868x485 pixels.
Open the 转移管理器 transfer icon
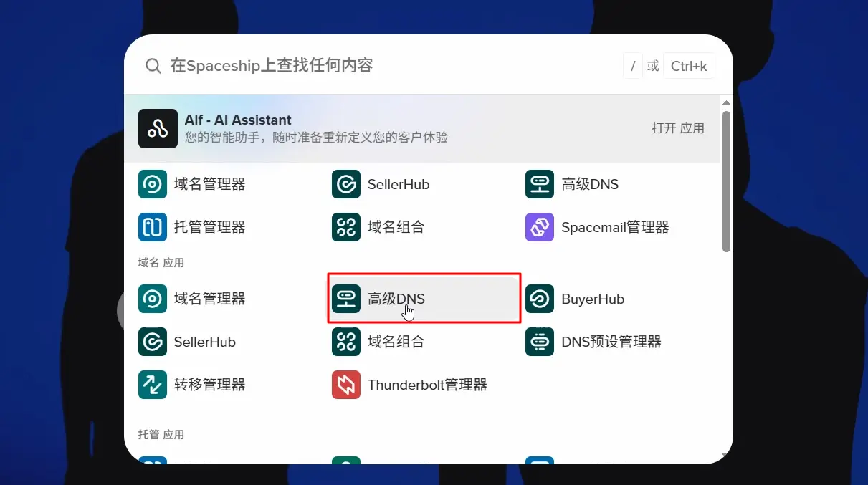152,385
